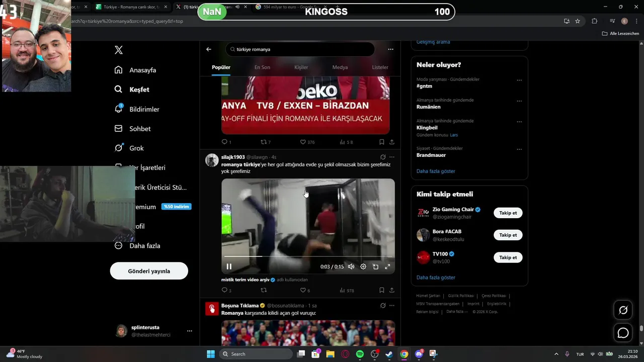The height and width of the screenshot is (362, 644).
Task: Switch to the Medya tab
Action: click(340, 67)
